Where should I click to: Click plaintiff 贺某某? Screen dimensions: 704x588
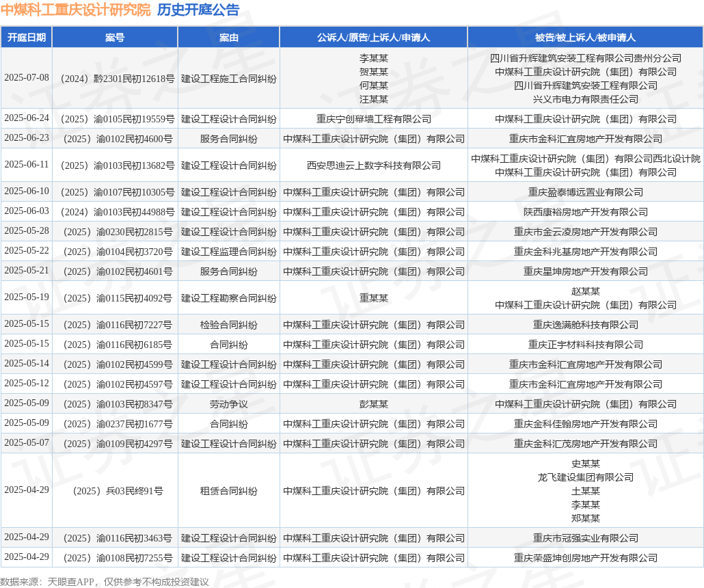pyautogui.click(x=374, y=72)
